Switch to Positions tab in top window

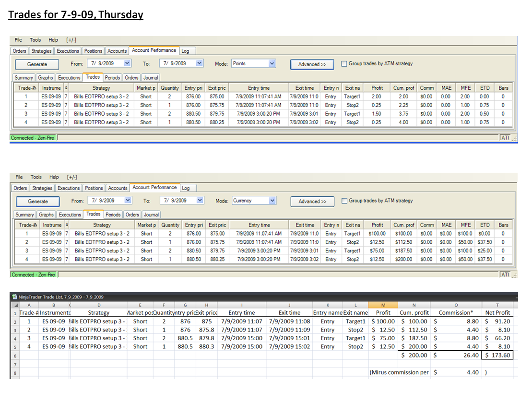(93, 51)
